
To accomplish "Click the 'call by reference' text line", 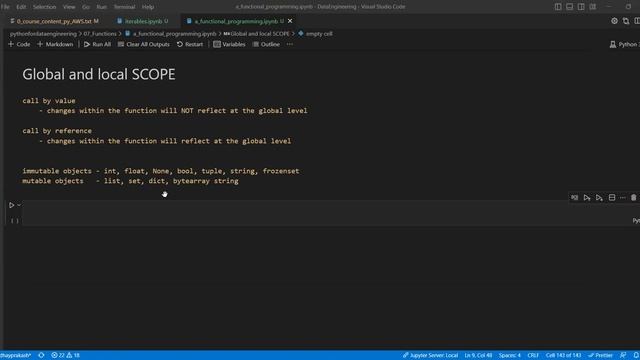I will point(57,131).
